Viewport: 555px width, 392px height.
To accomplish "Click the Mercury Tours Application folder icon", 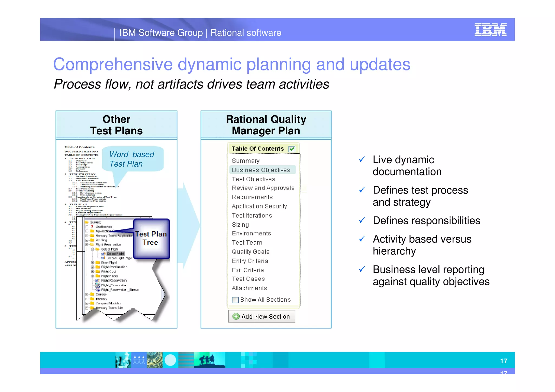I will [92, 236].
